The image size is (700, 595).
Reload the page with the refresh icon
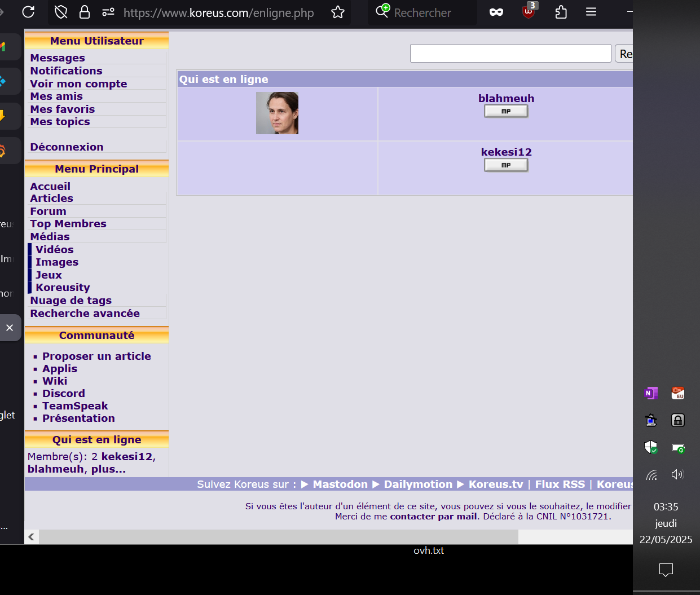[28, 12]
